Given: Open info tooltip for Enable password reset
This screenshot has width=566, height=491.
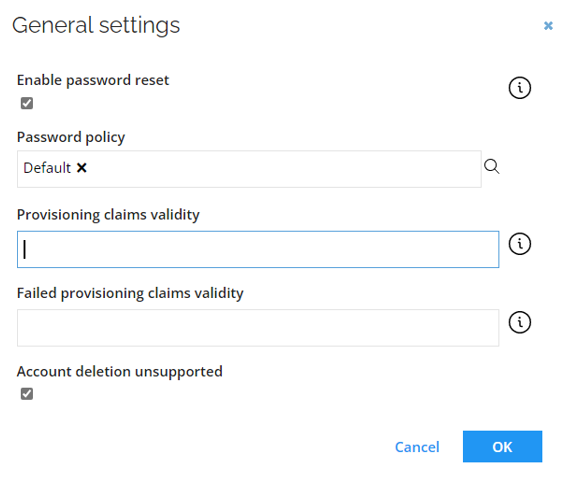Looking at the screenshot, I should (519, 88).
